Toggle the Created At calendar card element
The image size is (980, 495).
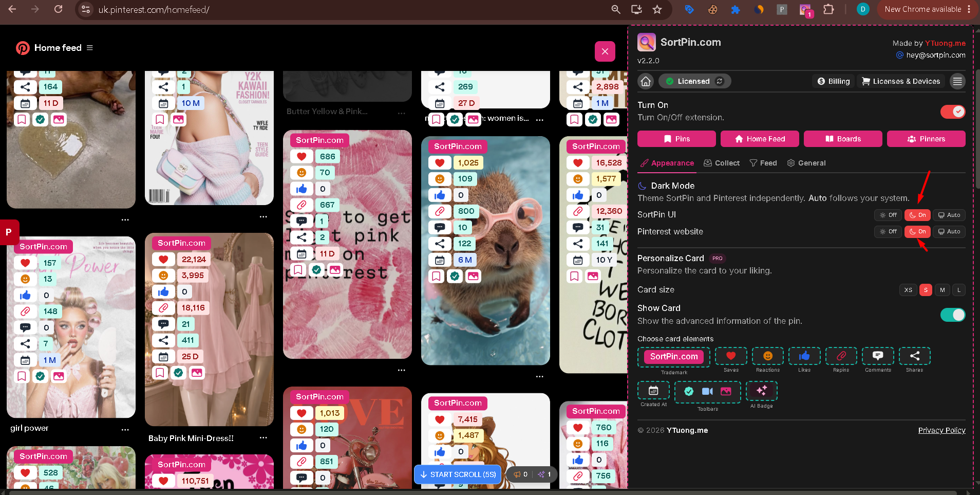[x=653, y=391]
